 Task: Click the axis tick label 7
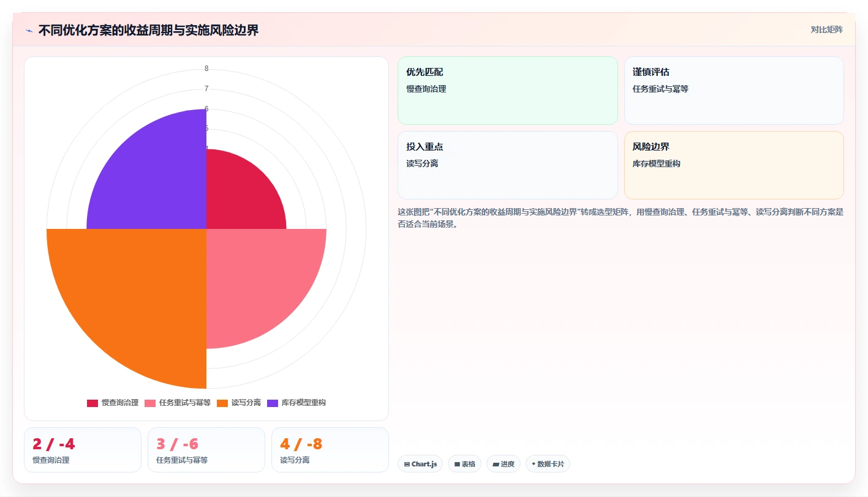[206, 89]
